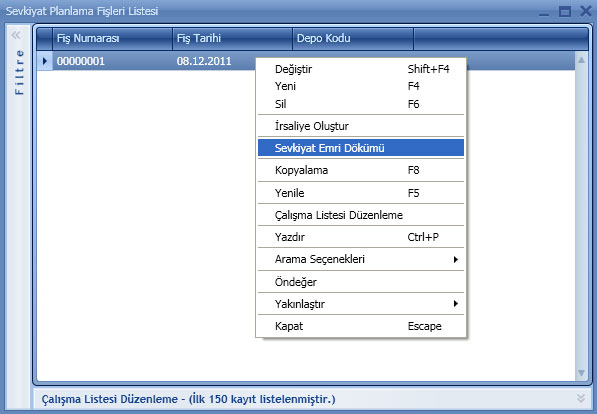Open Çalışma Listesi Düzenleme menu item
This screenshot has width=597, height=414.
click(x=361, y=215)
